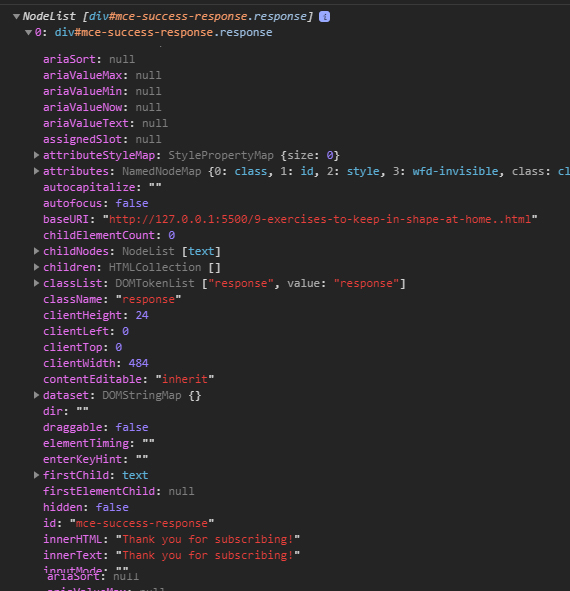Click the id "mce-success-response" value
Screen dimensions: 570x591
[142, 523]
